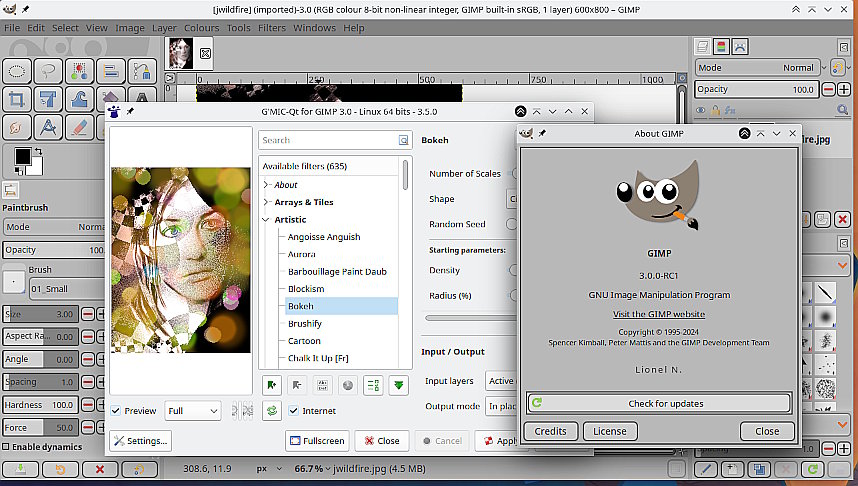Select the Unified Transform tool

[x=48, y=100]
